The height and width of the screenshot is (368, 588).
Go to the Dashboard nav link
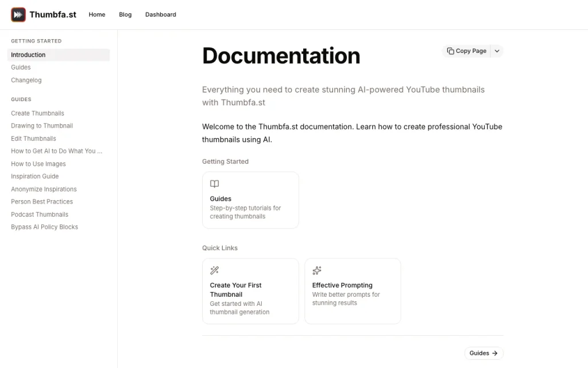click(161, 14)
